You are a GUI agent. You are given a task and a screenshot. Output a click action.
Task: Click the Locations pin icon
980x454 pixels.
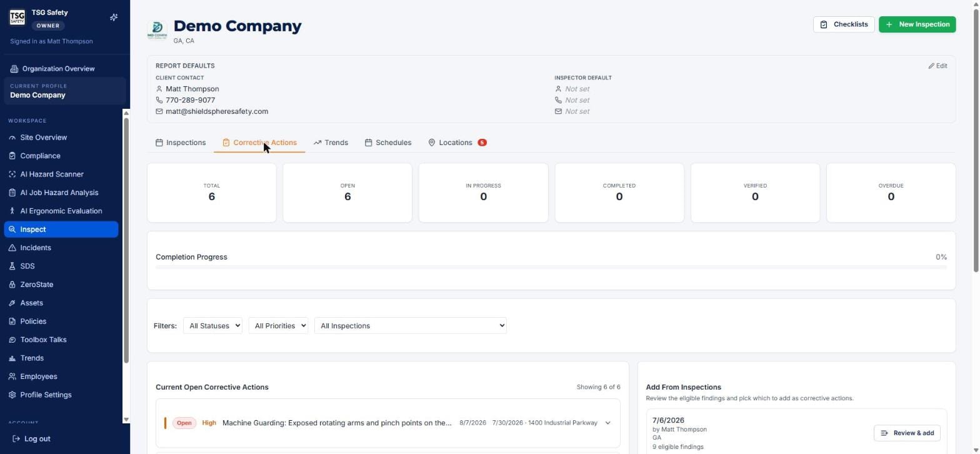click(x=431, y=143)
